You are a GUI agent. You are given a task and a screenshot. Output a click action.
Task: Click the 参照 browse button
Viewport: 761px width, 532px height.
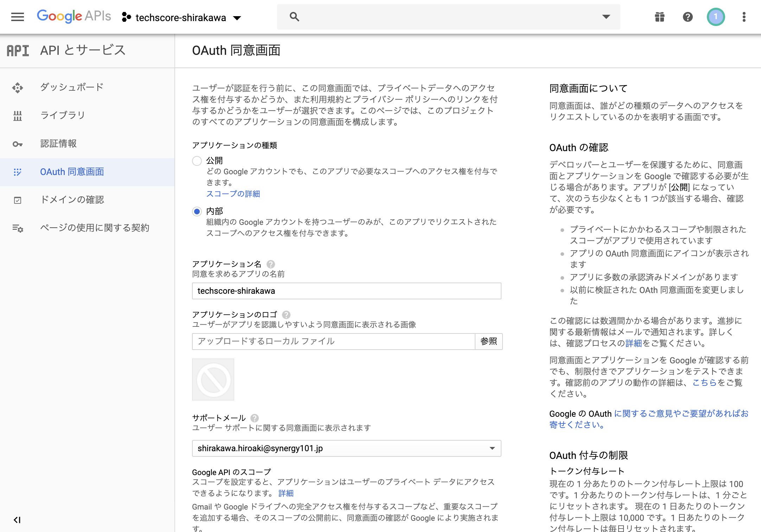[488, 341]
